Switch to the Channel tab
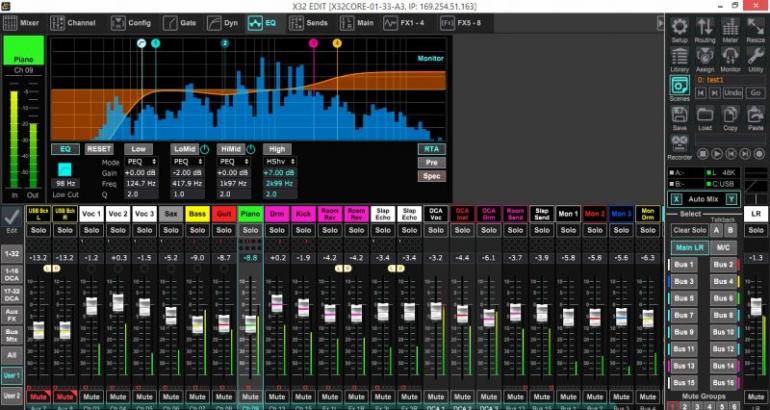 (x=73, y=23)
